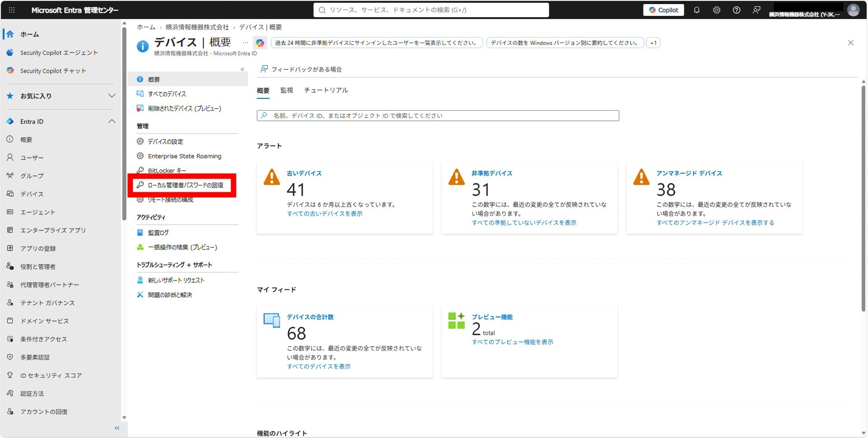Screen dimensions: 868x438
Task: Click 横浜情報機器株式会社 breadcrumb link
Action: coord(197,27)
